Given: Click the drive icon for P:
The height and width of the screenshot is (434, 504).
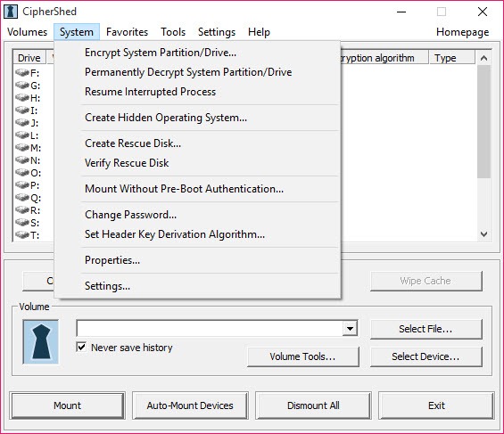Looking at the screenshot, I should click(x=22, y=184).
